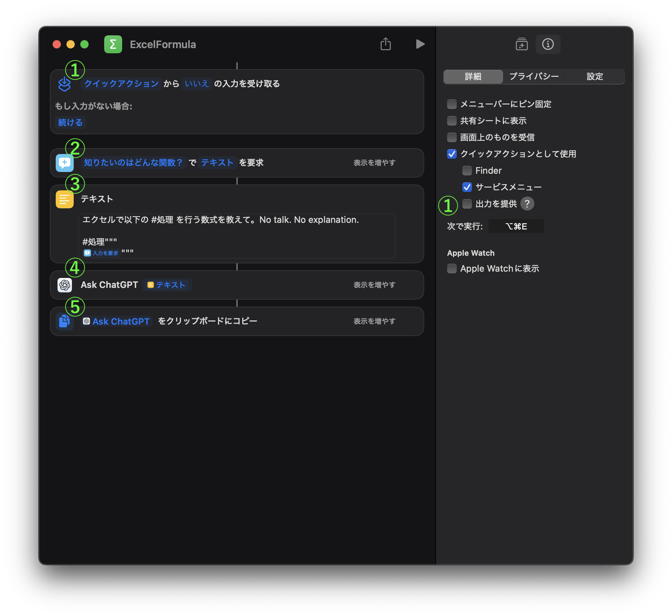This screenshot has width=672, height=616.
Task: Click the 次で実行: label
Action: 465,226
